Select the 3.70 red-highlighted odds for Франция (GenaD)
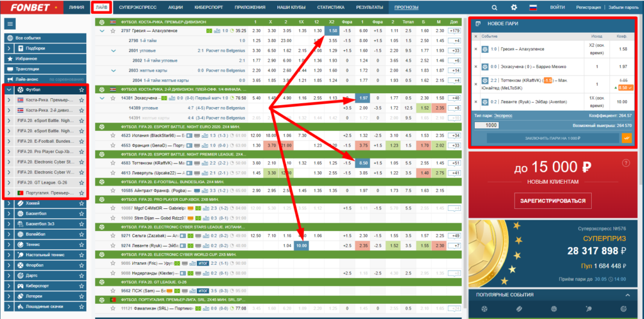The height and width of the screenshot is (319, 644). 272,145
